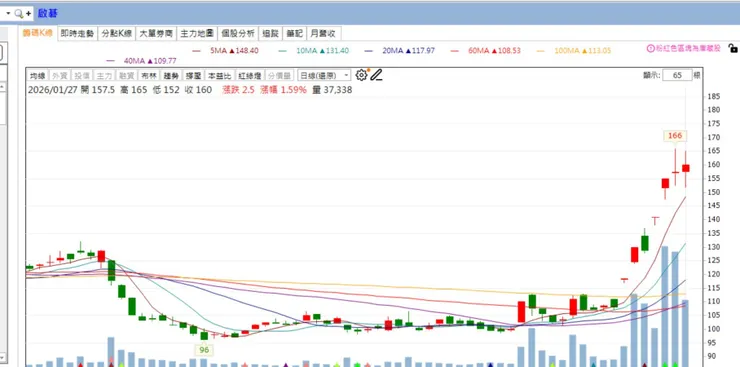Open the 日線(還原) period dropdown
The height and width of the screenshot is (367, 740).
click(324, 75)
